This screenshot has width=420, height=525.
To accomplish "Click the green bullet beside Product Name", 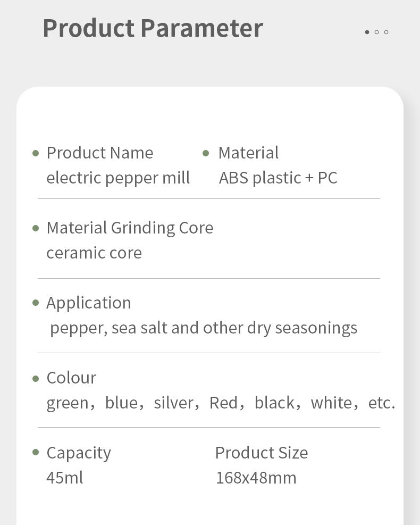I will pos(36,154).
